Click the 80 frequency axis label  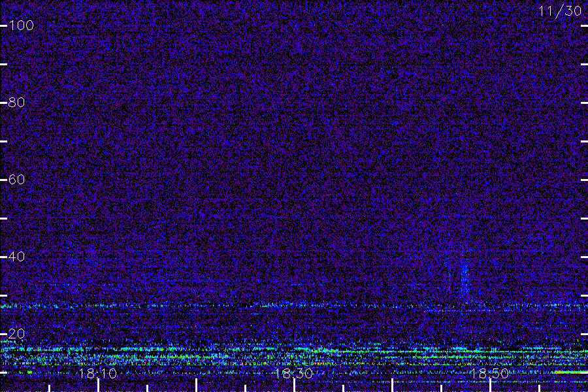click(x=16, y=103)
